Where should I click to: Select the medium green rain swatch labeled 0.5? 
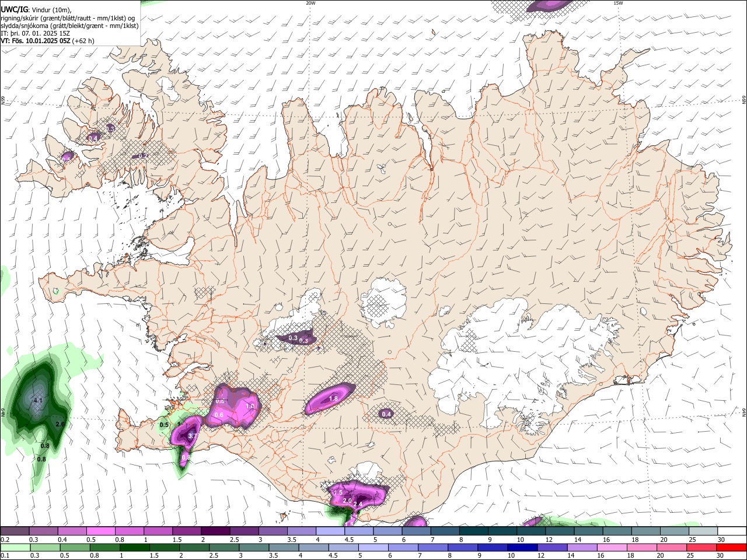pyautogui.click(x=75, y=547)
